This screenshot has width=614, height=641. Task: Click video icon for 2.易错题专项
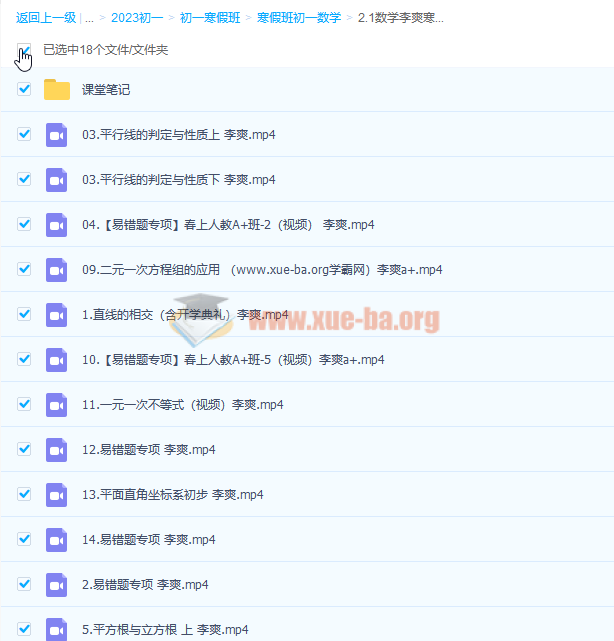[x=57, y=585]
